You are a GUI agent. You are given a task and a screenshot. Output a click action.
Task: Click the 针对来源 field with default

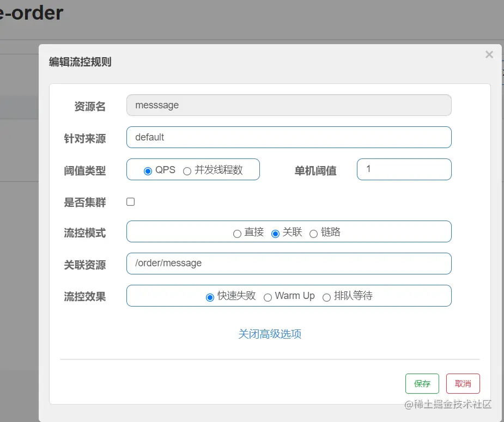[289, 137]
